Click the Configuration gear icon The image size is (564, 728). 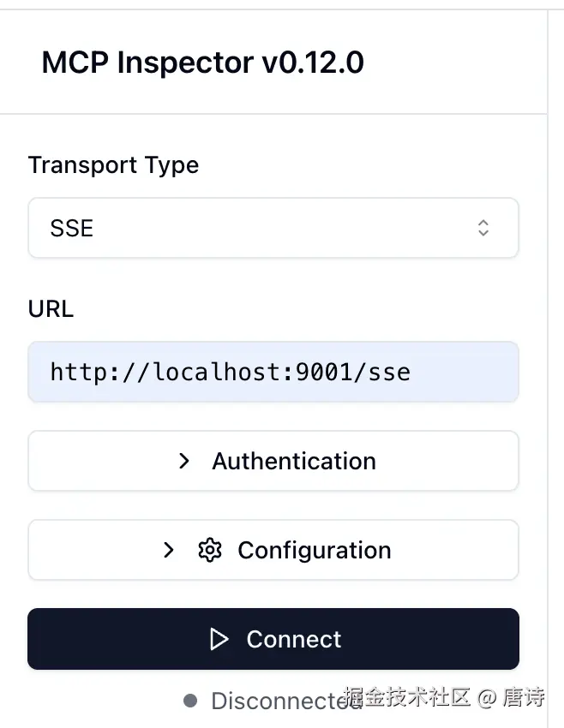click(x=210, y=550)
